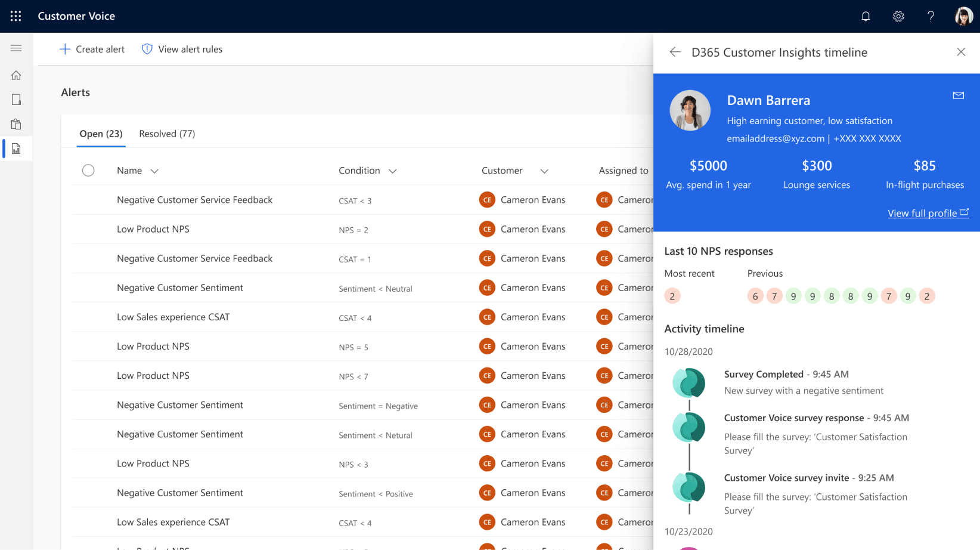Click the Assigned to column header
This screenshot has height=550, width=980.
(624, 171)
